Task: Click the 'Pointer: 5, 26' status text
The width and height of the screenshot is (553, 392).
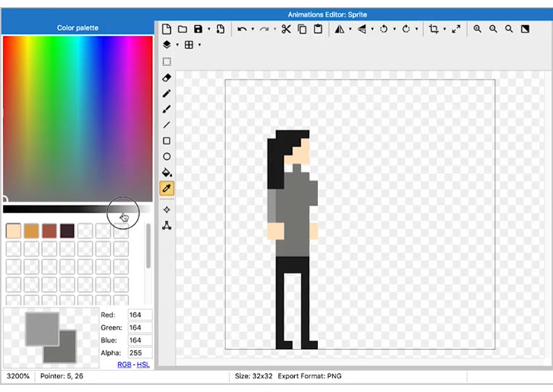Action: coord(62,376)
